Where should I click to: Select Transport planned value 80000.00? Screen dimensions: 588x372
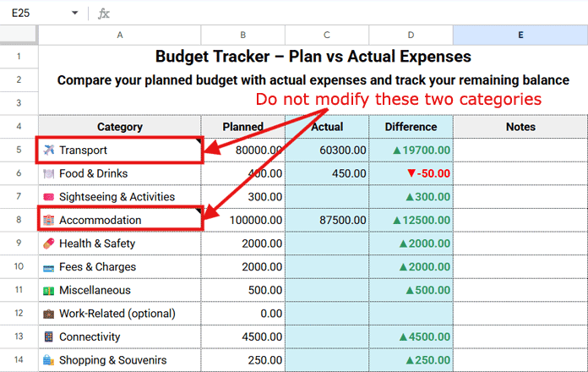coord(243,150)
